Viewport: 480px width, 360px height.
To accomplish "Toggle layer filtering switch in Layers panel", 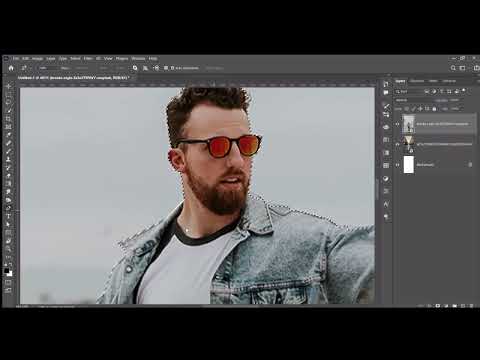I will point(464,91).
